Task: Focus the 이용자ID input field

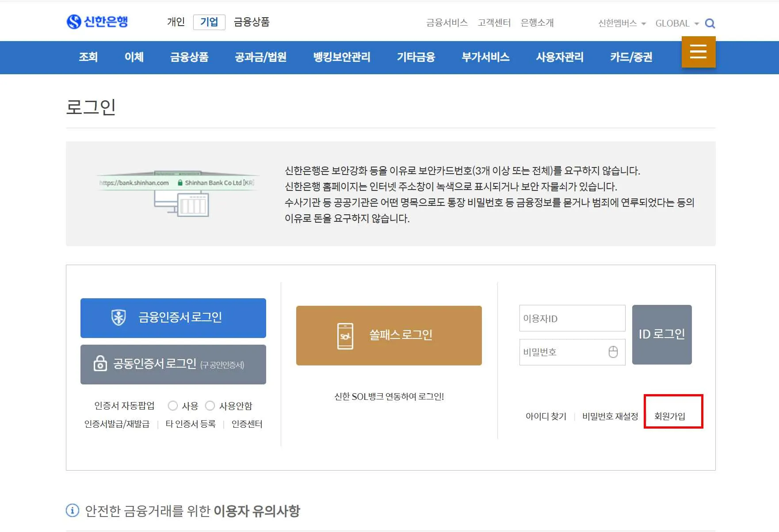Action: pos(573,318)
